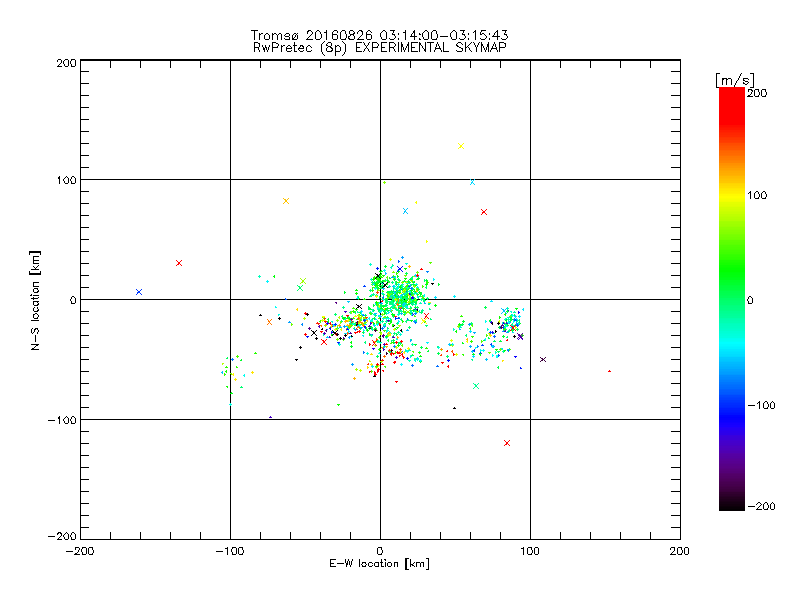Select the cyan X marker on 100 km line
Screen dimensions: 800x600
point(472,182)
